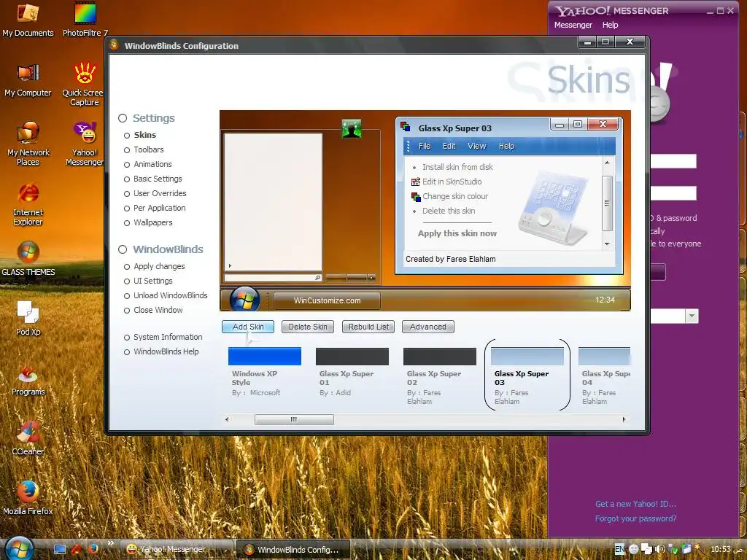This screenshot has height=560, width=747.
Task: Click the volume speaker tray icon
Action: [x=659, y=549]
